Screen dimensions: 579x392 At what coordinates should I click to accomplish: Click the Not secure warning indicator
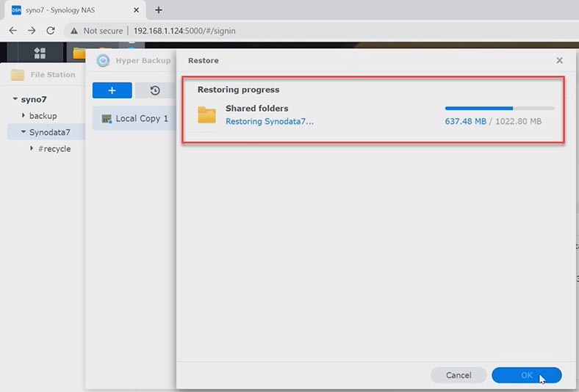coord(97,31)
